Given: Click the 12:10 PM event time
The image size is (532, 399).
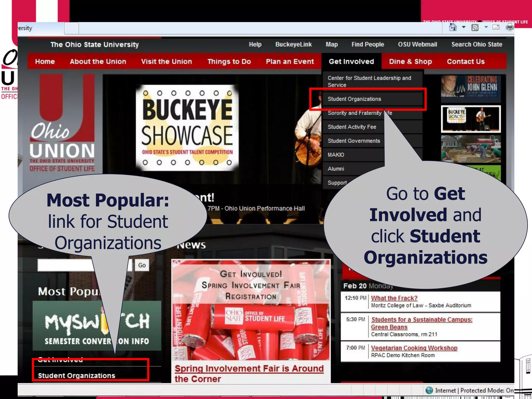Looking at the screenshot, I should click(355, 298).
